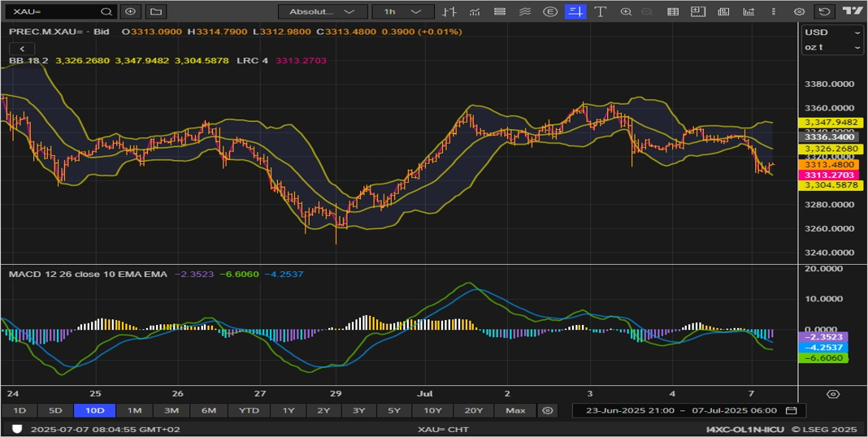
Task: Select the 1M range tab
Action: click(x=135, y=410)
